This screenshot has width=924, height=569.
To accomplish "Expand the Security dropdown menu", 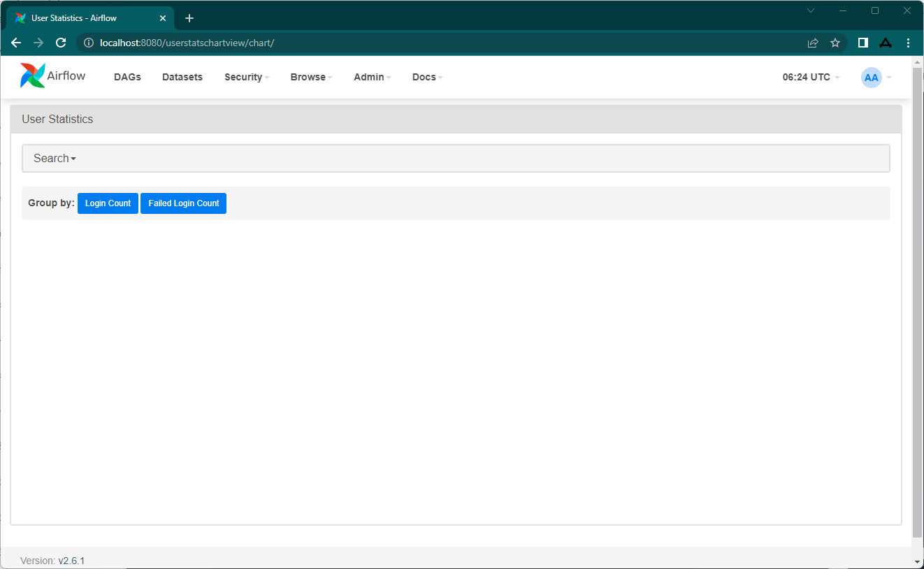I will (247, 77).
